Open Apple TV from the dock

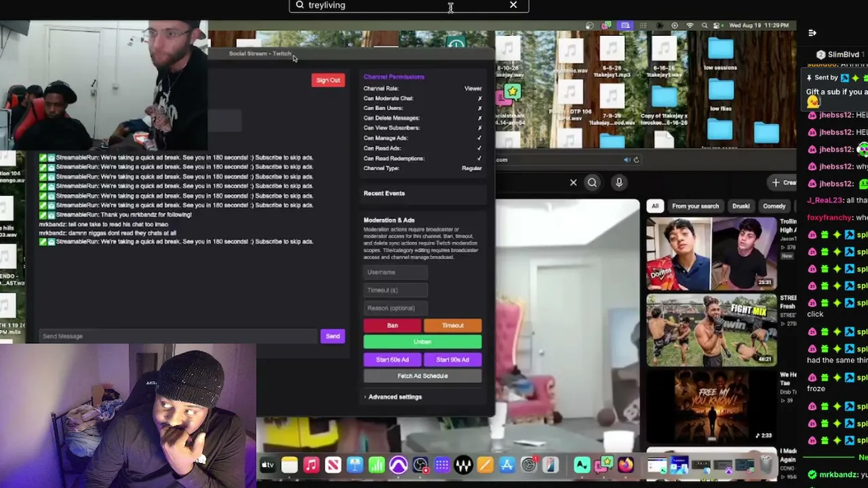pos(267,465)
